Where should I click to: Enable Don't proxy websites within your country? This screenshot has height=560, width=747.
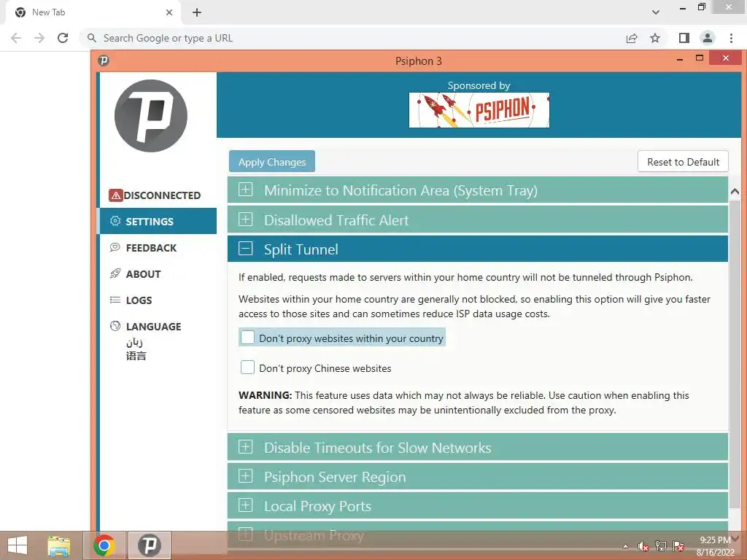(247, 338)
